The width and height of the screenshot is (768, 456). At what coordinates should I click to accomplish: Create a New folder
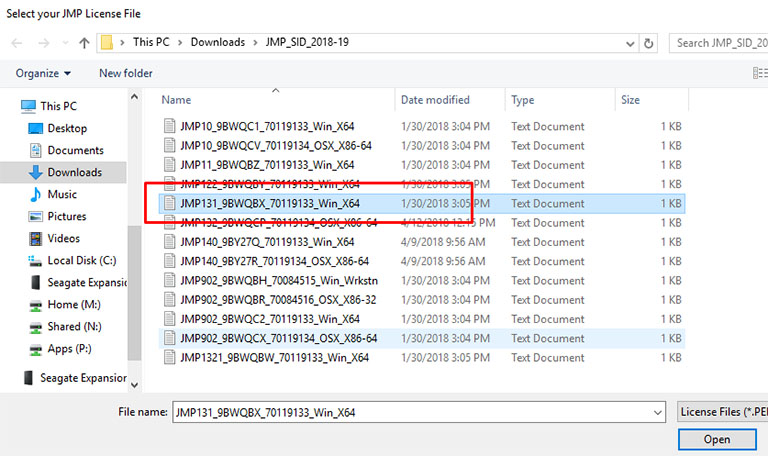125,73
